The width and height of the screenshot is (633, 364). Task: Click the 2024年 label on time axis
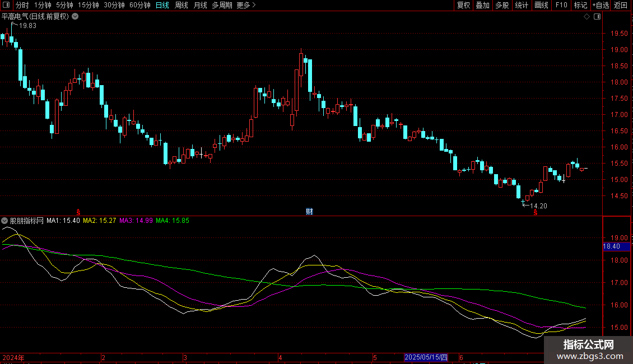point(13,358)
